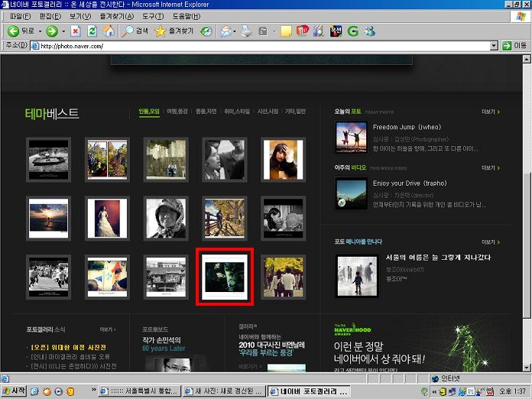Click 더보기 next to 이주의 비디오
The height and width of the screenshot is (399, 532).
click(x=491, y=167)
